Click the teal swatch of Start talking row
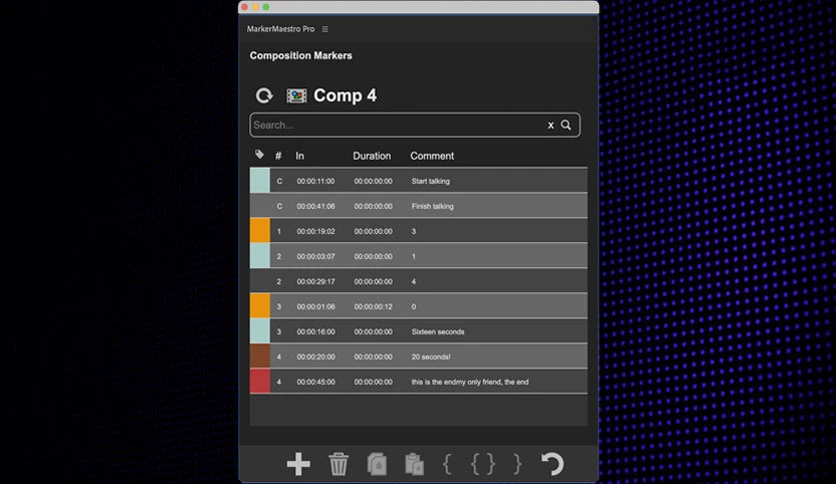 click(x=260, y=180)
